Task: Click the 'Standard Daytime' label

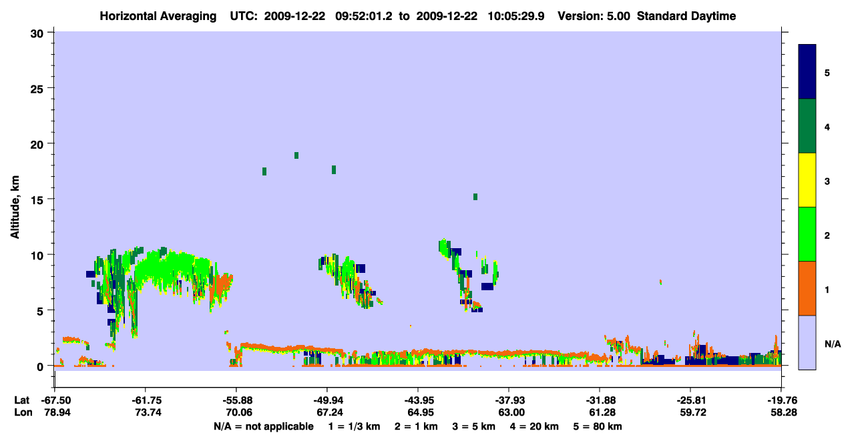Action: (x=686, y=16)
